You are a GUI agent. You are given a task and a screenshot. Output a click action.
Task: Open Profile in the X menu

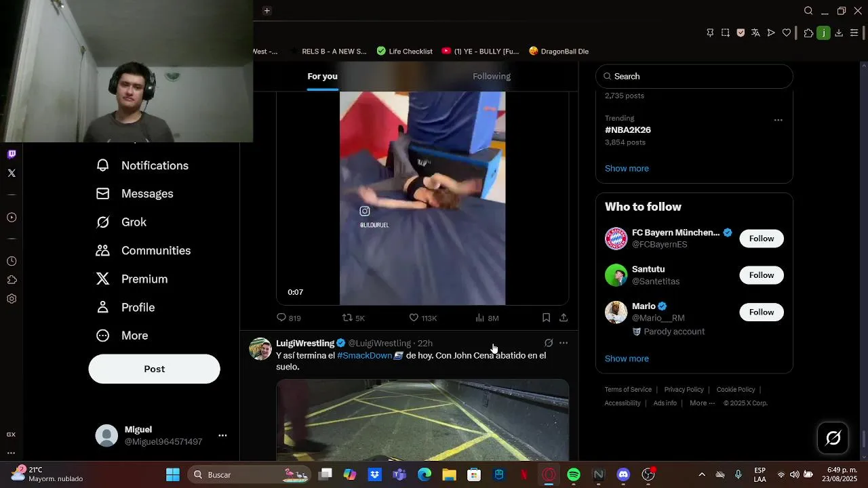click(126, 308)
